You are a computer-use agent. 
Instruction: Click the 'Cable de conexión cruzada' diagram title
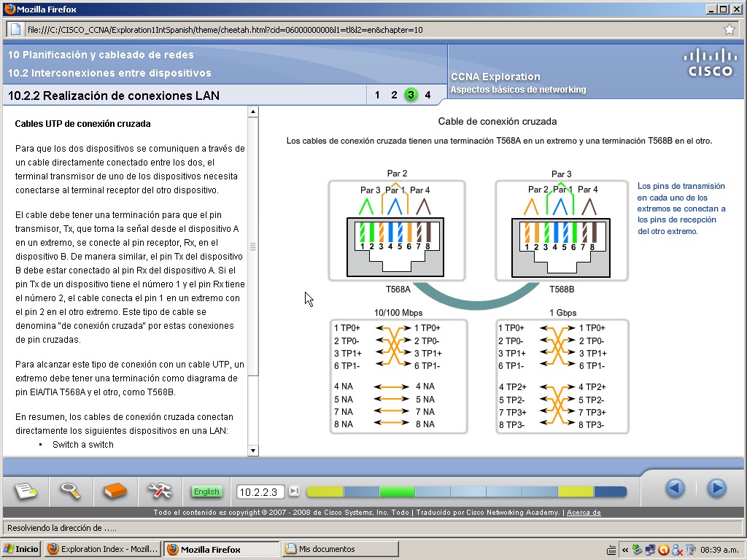[498, 122]
